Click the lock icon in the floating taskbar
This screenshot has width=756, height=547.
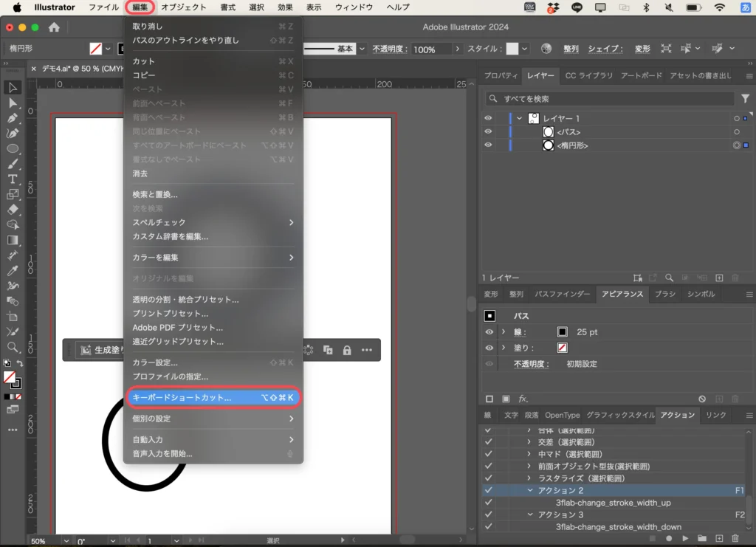pos(347,350)
